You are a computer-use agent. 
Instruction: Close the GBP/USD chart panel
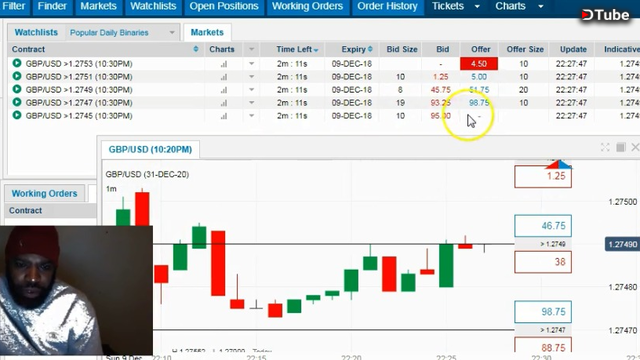635,147
